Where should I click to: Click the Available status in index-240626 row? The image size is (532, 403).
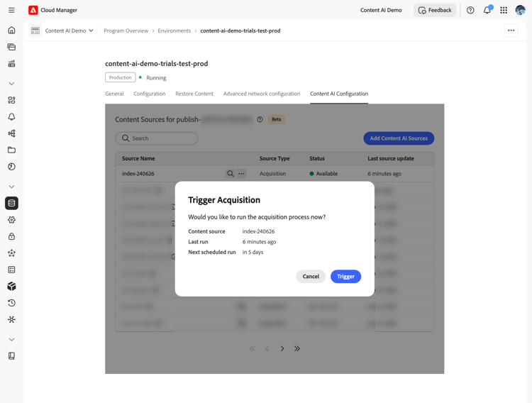click(x=323, y=174)
